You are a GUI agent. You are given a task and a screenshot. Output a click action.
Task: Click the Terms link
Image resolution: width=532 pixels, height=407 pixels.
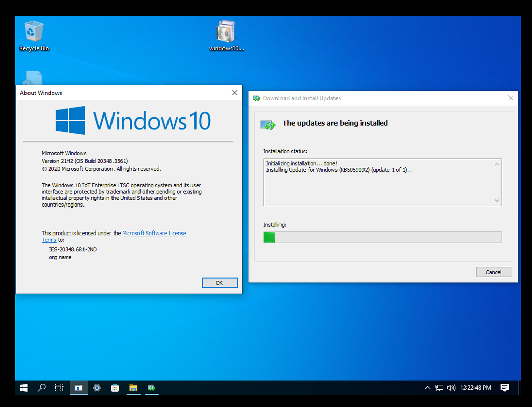click(x=49, y=240)
